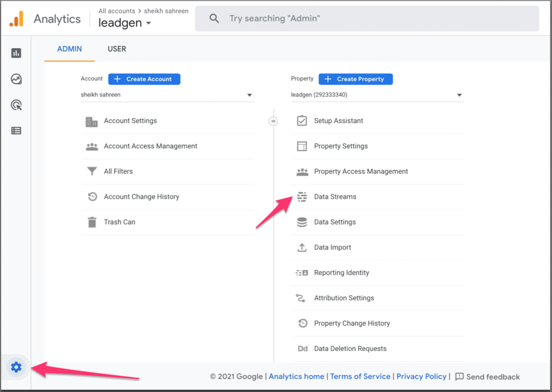
Task: Click the Create Property button
Action: (356, 79)
